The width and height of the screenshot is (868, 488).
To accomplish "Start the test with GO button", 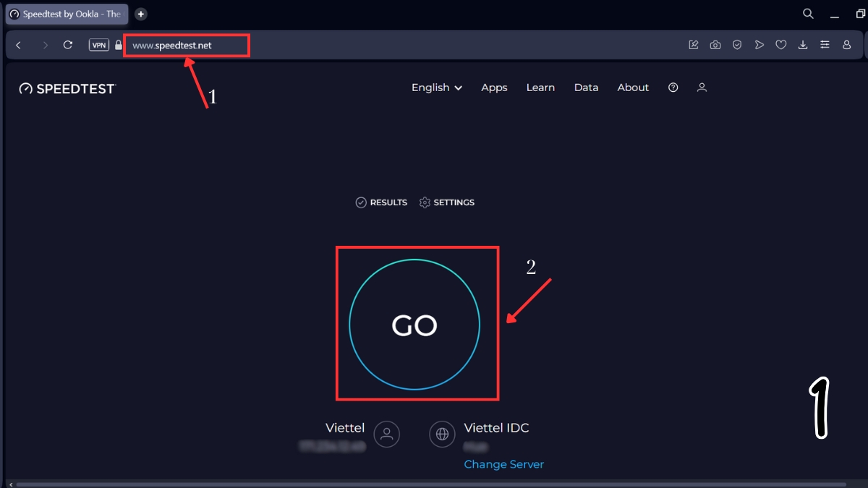I will pyautogui.click(x=414, y=325).
